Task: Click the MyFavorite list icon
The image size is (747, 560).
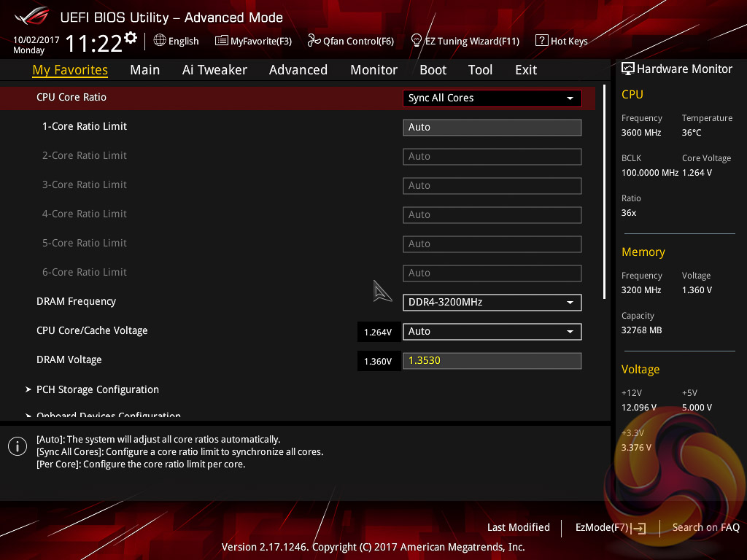Action: pyautogui.click(x=221, y=41)
